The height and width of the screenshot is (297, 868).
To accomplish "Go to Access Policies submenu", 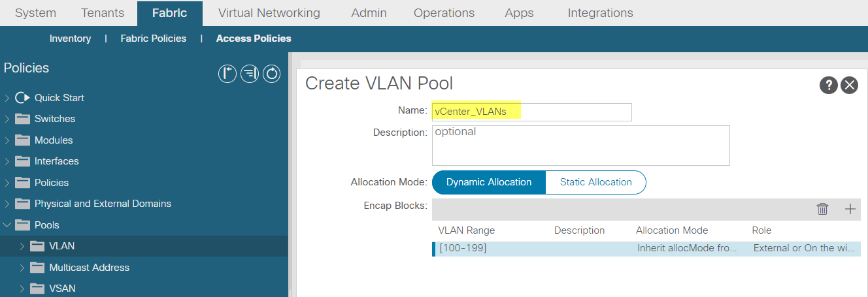I will (x=254, y=39).
